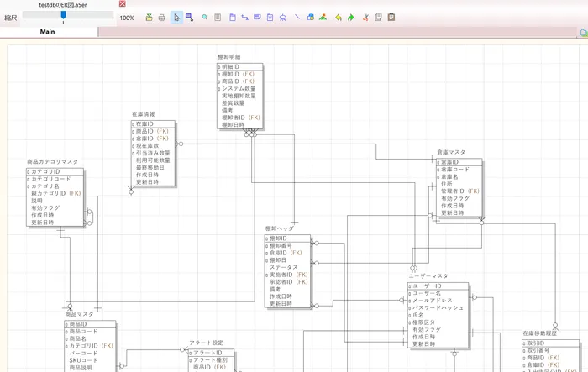Click the scissors cut icon
The height and width of the screenshot is (372, 588).
tap(365, 17)
